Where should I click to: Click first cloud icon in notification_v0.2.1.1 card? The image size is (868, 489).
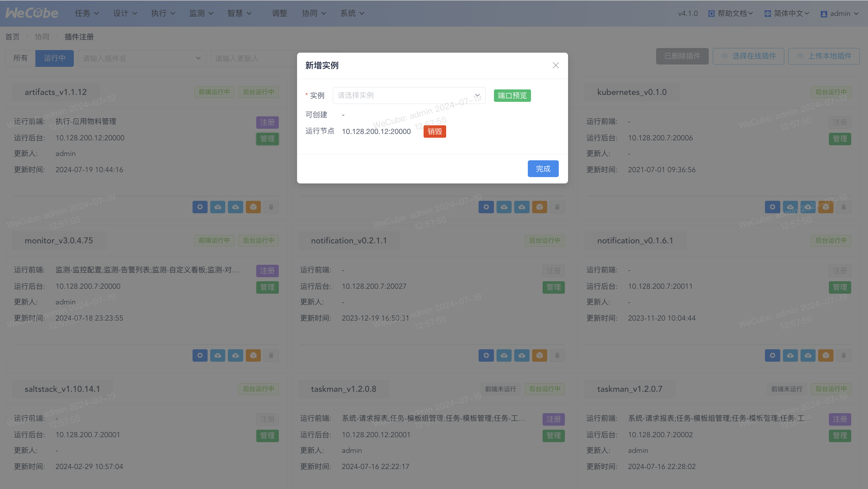pyautogui.click(x=504, y=355)
